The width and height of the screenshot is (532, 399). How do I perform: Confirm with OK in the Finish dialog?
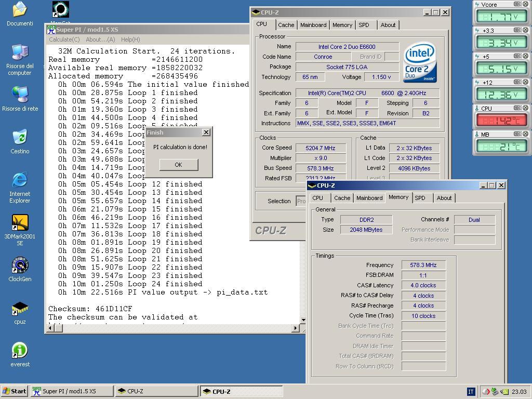click(179, 165)
